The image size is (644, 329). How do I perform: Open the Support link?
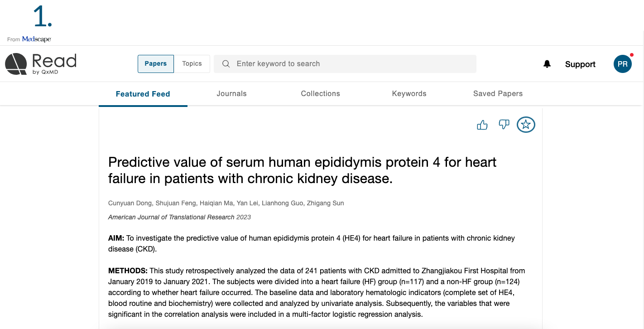(x=580, y=64)
